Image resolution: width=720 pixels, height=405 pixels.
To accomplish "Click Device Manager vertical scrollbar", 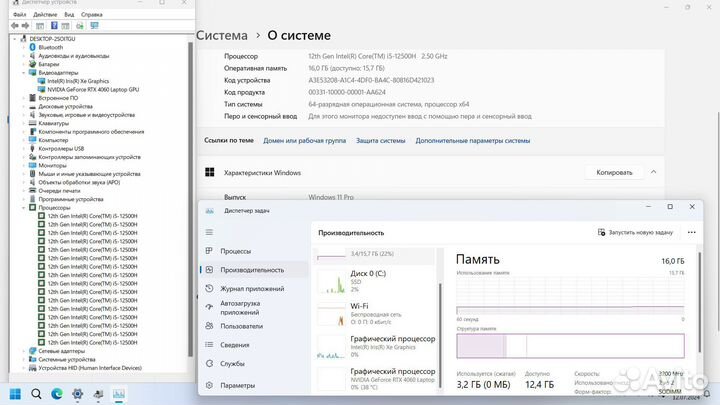I will 191,198.
